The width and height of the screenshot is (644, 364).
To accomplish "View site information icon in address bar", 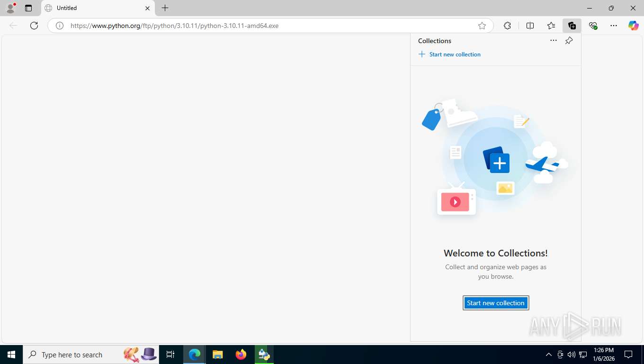I will pos(60,26).
